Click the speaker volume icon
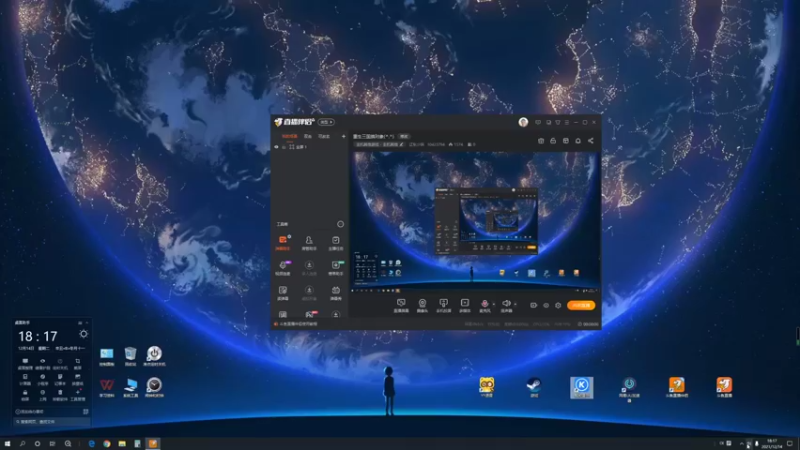800x450 pixels. (506, 305)
